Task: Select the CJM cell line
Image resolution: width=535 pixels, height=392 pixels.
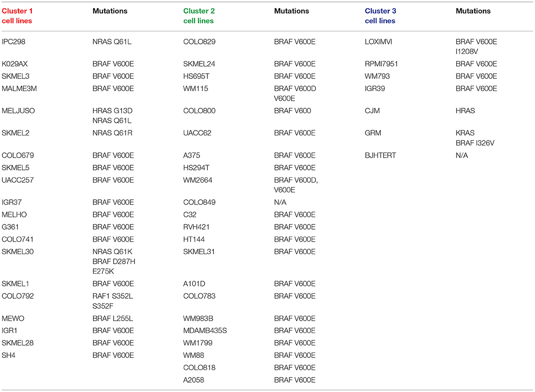Action: [x=372, y=111]
